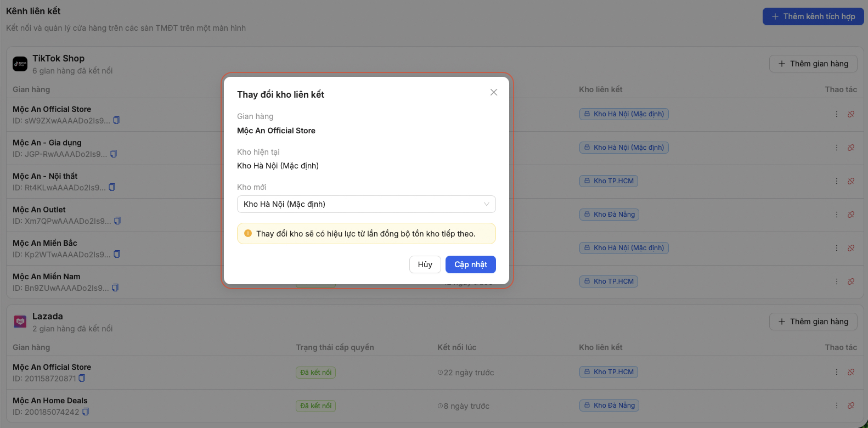Click Cập nhật to update warehouse

471,264
